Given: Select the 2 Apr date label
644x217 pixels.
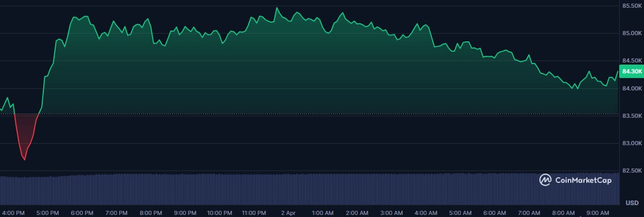Looking at the screenshot, I should [288, 212].
